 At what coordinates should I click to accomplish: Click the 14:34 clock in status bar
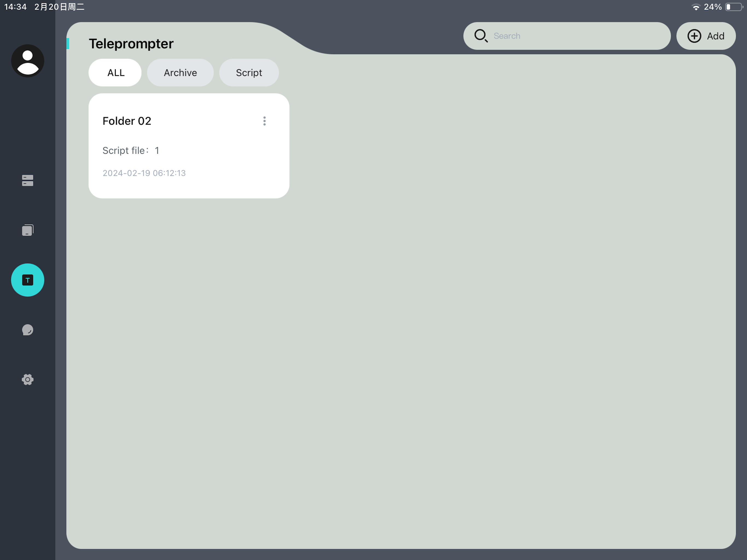(x=16, y=7)
